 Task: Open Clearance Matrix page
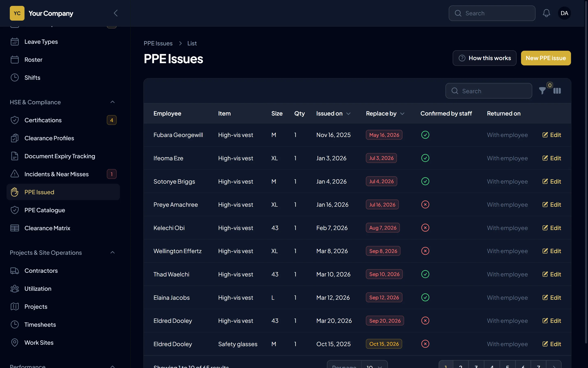click(x=63, y=228)
